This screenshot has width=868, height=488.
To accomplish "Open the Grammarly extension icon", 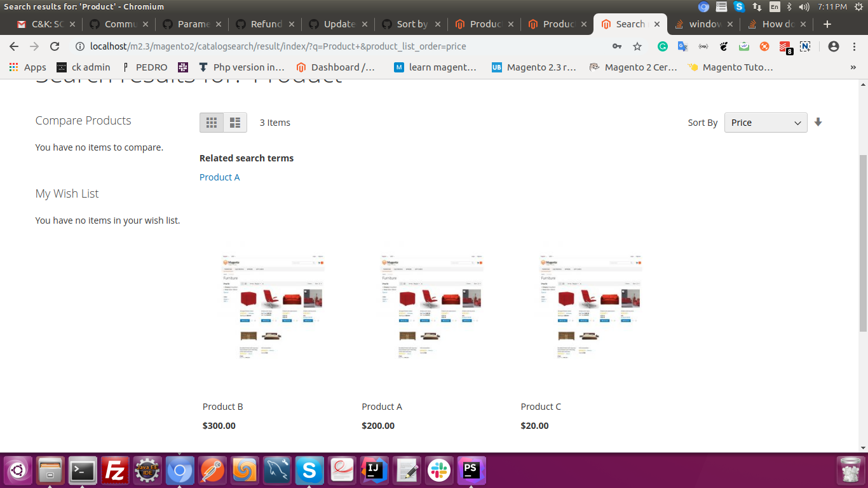I will coord(663,46).
